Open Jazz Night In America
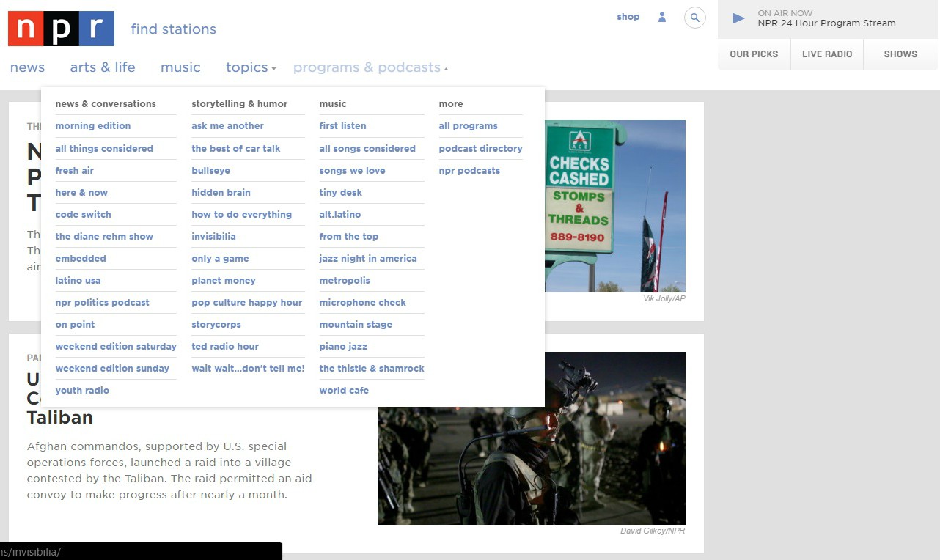Screen dimensions: 940x560 pyautogui.click(x=368, y=258)
